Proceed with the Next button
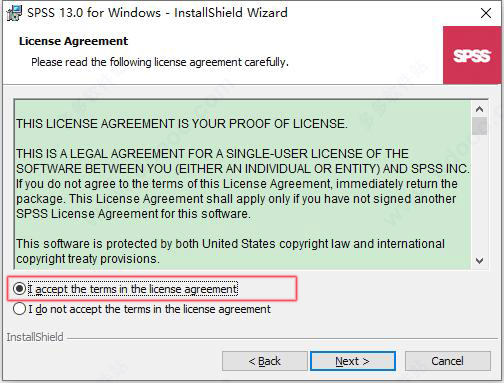504x383 pixels. point(353,361)
